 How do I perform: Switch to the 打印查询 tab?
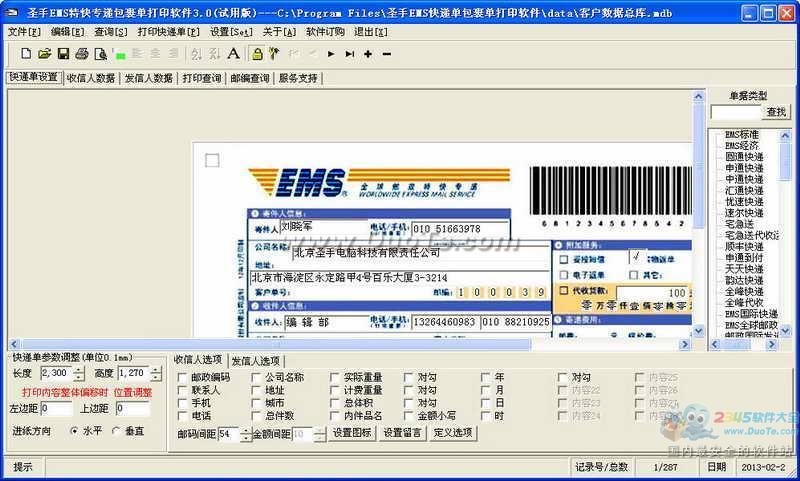click(202, 78)
